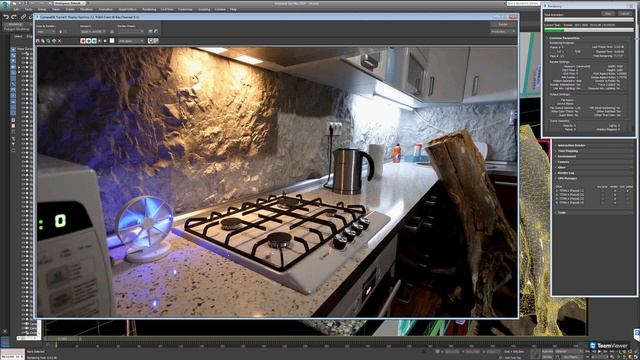Click Render button in frame window
Image resolution: width=640 pixels, height=360 pixels.
coord(503,24)
